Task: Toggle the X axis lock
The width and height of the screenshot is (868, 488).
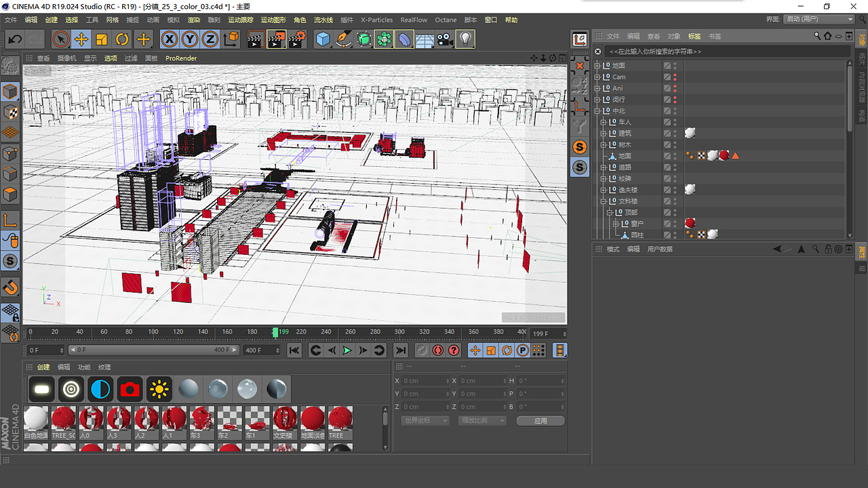Action: (x=170, y=39)
